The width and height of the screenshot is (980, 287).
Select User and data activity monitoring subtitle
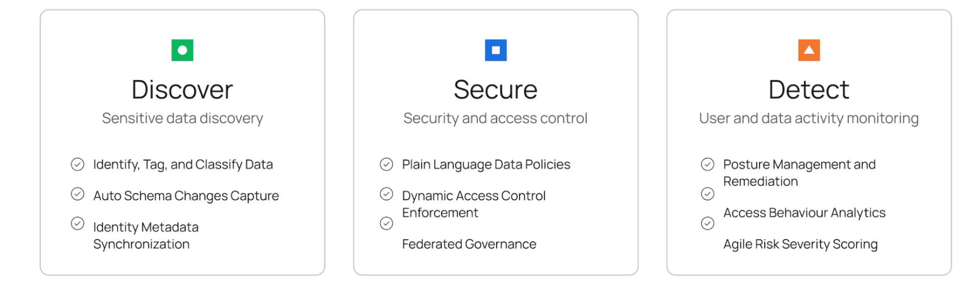click(809, 118)
